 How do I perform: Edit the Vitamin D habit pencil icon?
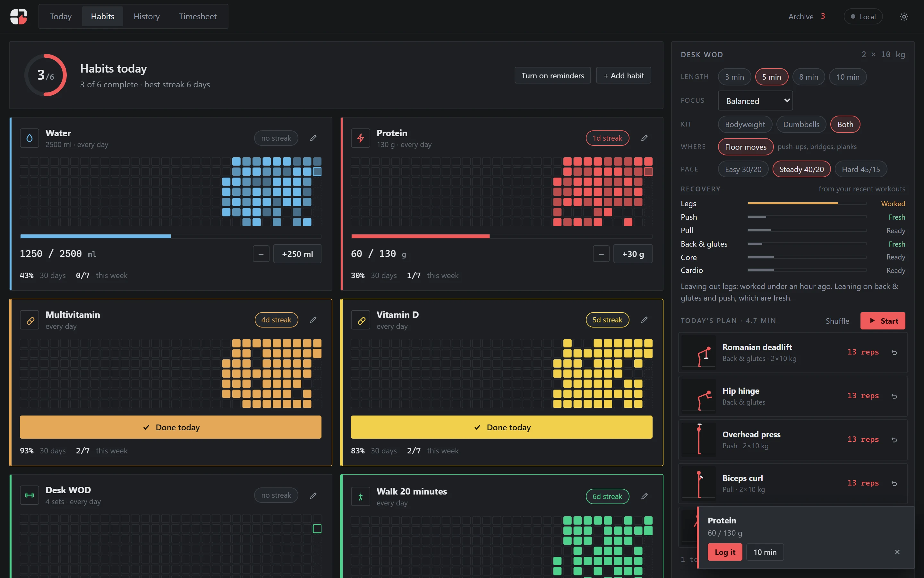[x=644, y=320]
